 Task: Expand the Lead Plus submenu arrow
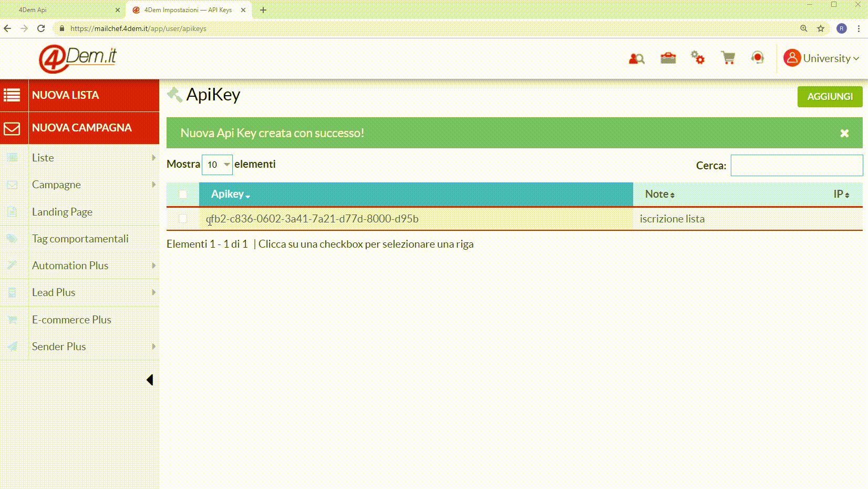click(x=153, y=292)
